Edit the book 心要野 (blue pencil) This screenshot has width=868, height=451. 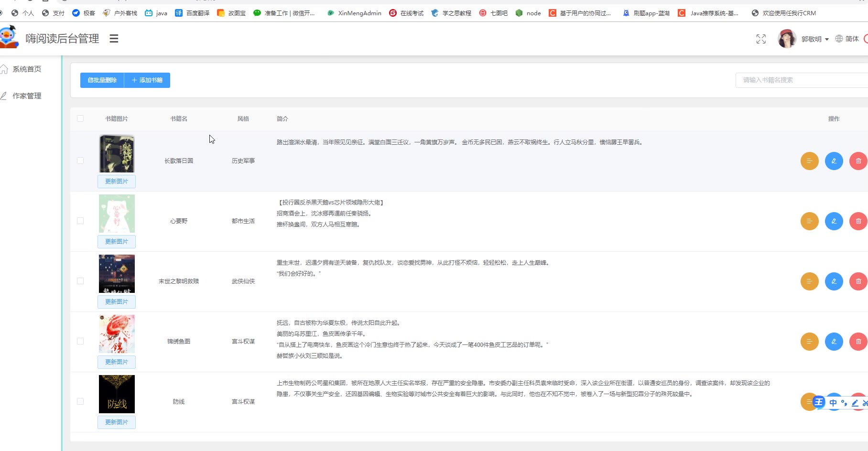834,221
